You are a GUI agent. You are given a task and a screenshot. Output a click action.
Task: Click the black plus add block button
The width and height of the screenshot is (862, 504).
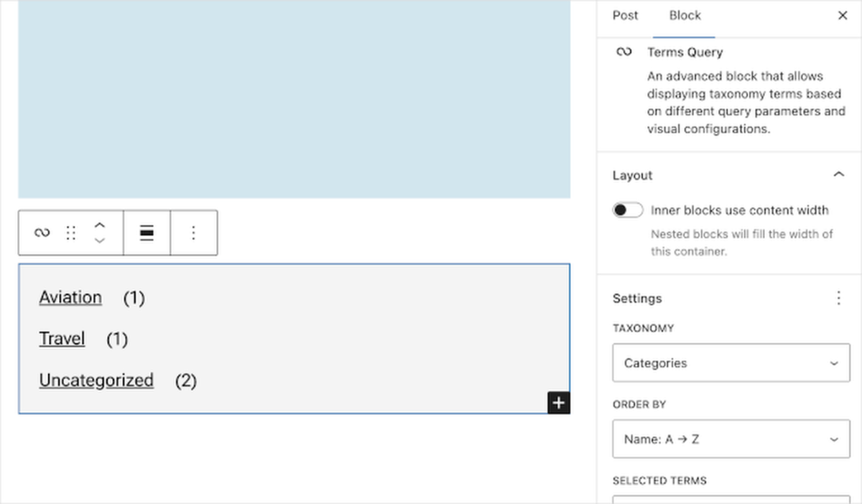click(558, 403)
